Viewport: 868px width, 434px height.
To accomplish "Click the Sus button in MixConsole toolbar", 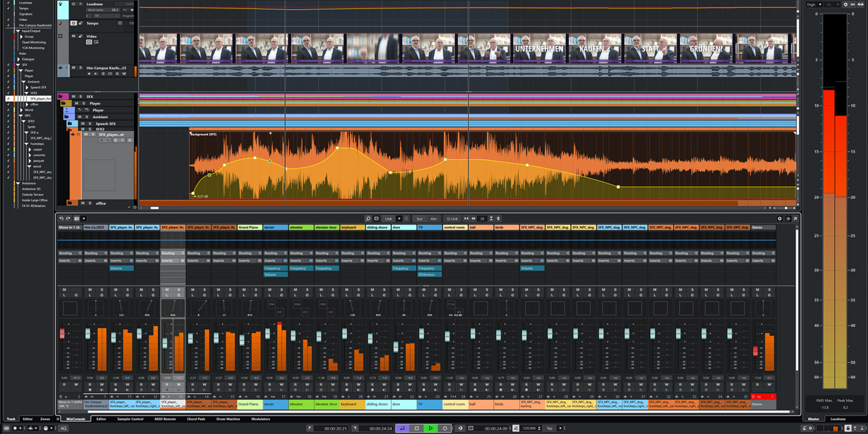I will [x=419, y=219].
